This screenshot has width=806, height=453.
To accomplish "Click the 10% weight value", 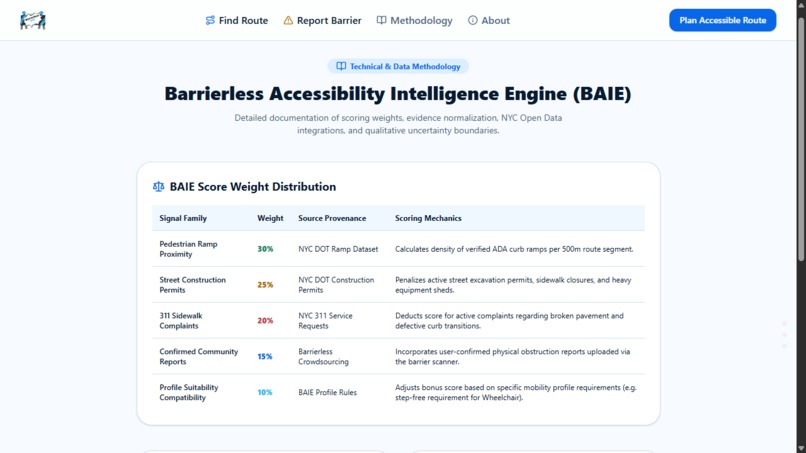I will [x=265, y=392].
